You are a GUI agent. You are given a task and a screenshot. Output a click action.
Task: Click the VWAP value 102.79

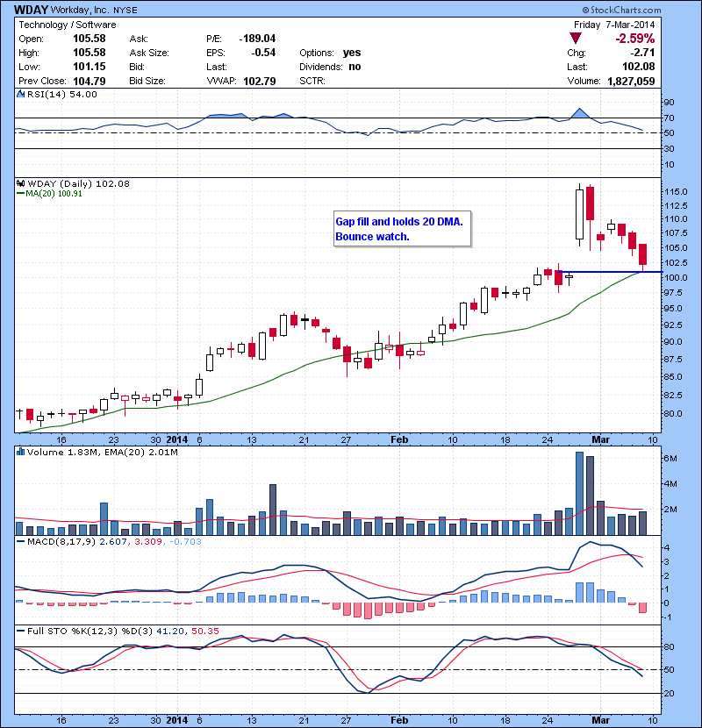click(260, 82)
